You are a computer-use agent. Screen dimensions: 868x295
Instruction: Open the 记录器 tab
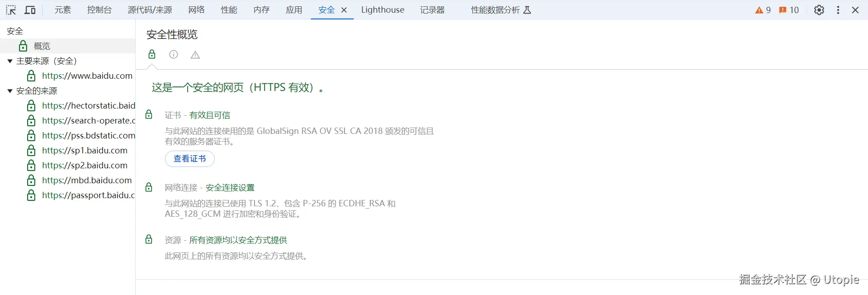(433, 10)
